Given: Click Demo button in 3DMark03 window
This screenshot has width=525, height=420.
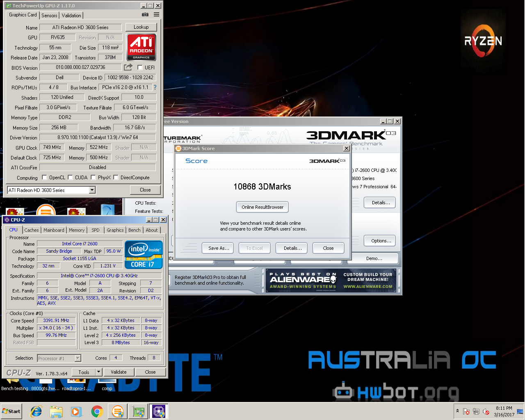Looking at the screenshot, I should pyautogui.click(x=374, y=258).
